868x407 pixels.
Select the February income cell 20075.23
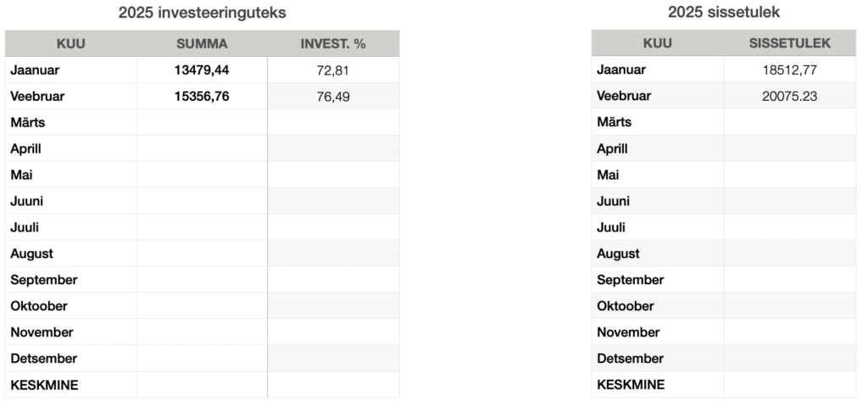point(789,96)
